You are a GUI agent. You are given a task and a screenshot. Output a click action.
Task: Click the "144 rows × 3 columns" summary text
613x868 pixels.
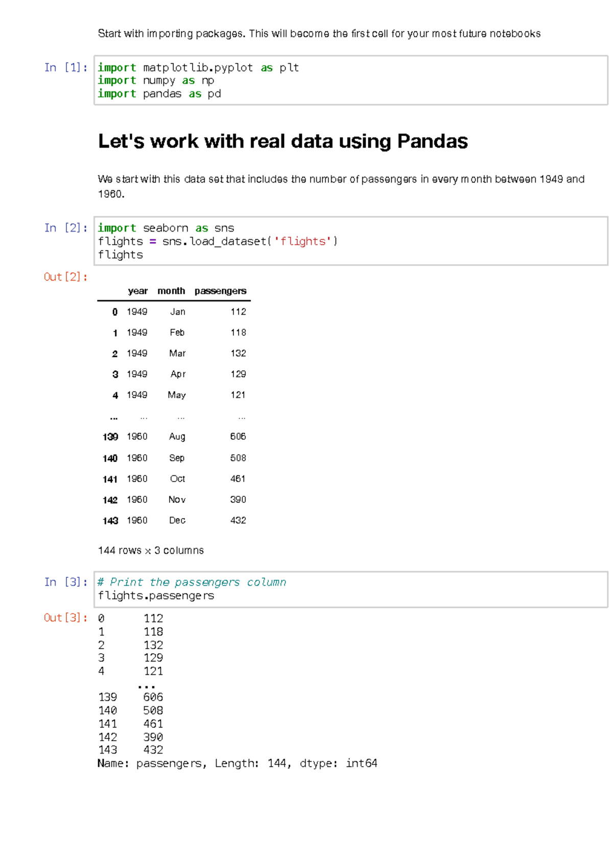click(x=151, y=551)
